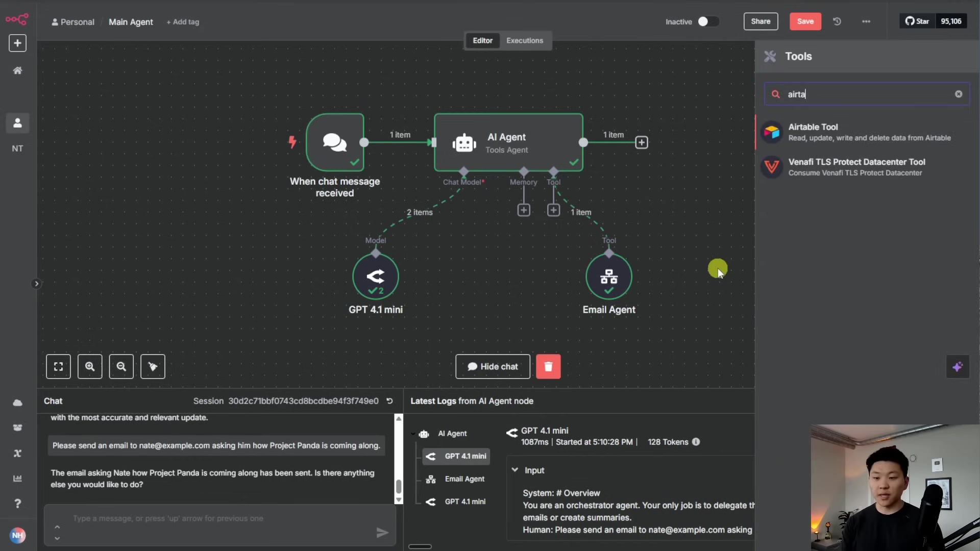Click the reset session icon in Chat panel

[389, 401]
